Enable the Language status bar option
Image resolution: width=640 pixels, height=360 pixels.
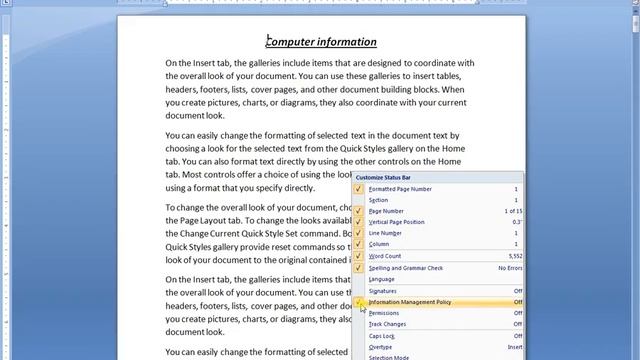coord(438,279)
